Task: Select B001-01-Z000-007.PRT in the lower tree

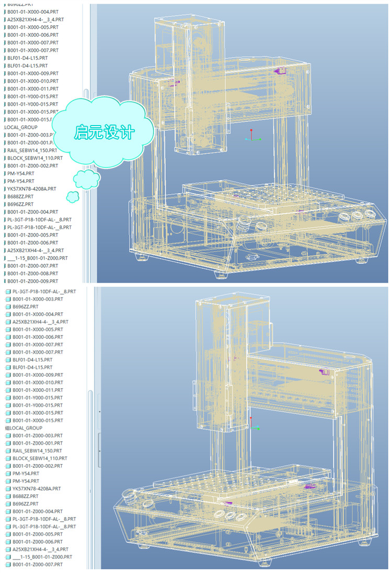Action: (x=38, y=565)
